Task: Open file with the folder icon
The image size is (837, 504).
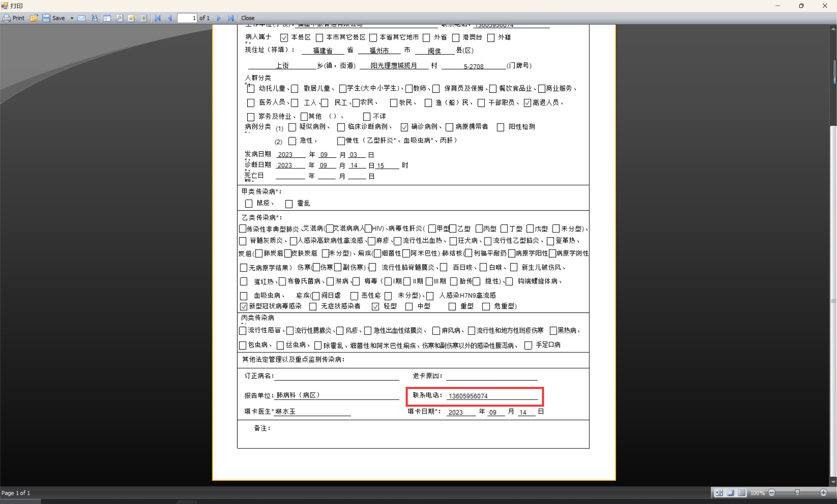Action: coord(34,18)
